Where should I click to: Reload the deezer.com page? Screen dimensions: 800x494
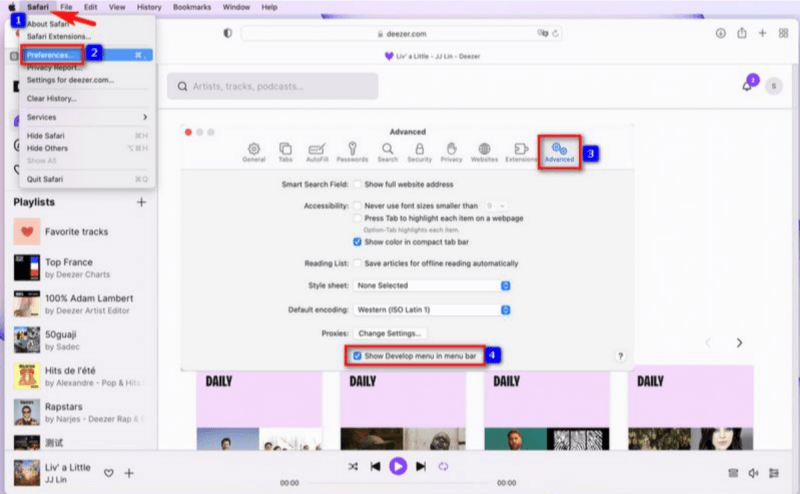click(x=555, y=34)
